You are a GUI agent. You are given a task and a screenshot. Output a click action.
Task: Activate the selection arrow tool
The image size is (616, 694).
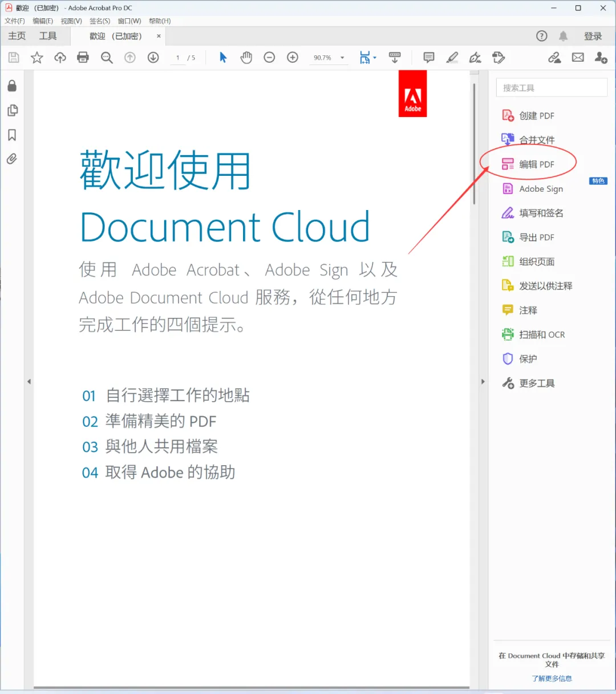pyautogui.click(x=223, y=58)
